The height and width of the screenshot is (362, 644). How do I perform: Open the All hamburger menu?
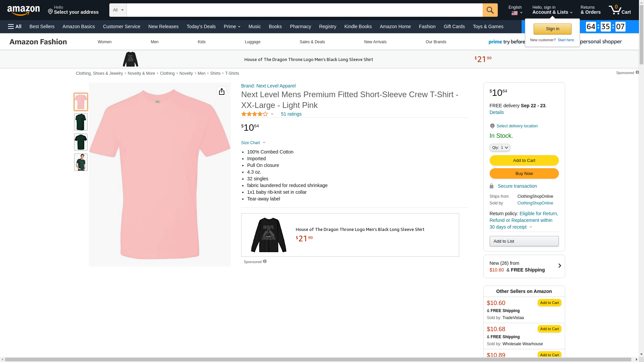coord(15,26)
